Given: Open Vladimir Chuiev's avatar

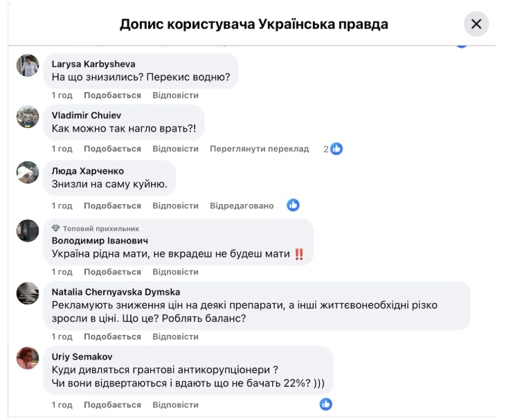Looking at the screenshot, I should [x=28, y=116].
